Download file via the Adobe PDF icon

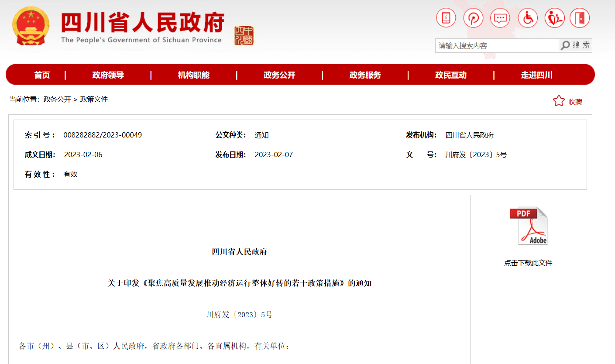point(528,226)
